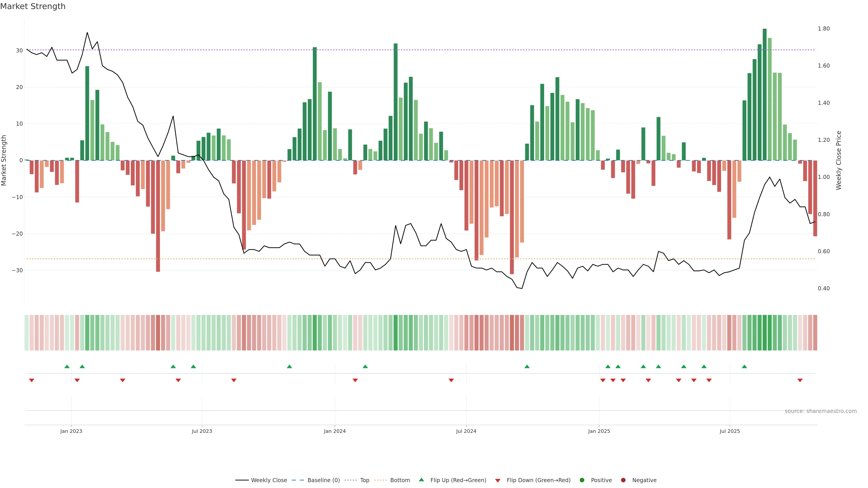868x488 pixels.
Task: Click the Flip Down red triangle legend icon
Action: (498, 481)
